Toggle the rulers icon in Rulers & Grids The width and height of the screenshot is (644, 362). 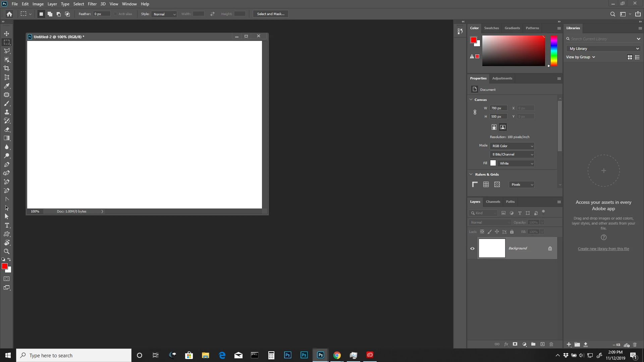pyautogui.click(x=475, y=184)
